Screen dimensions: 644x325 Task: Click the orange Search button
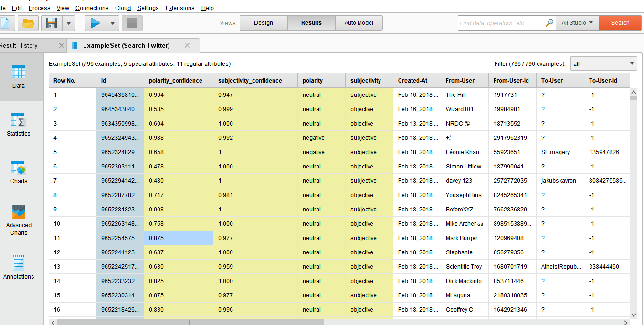click(x=620, y=23)
